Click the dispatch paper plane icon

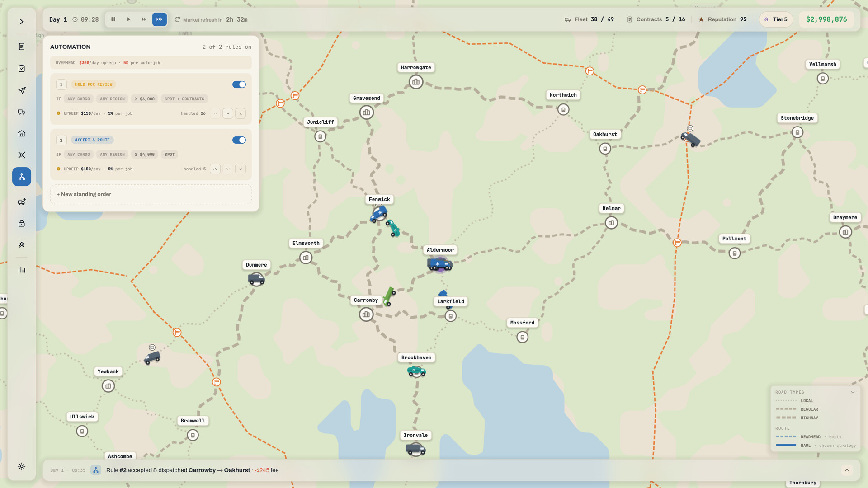[22, 90]
